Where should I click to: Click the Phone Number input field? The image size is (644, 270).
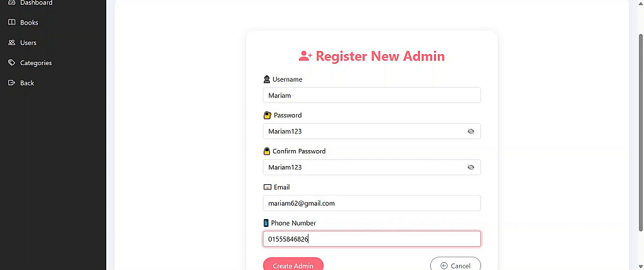pyautogui.click(x=372, y=239)
